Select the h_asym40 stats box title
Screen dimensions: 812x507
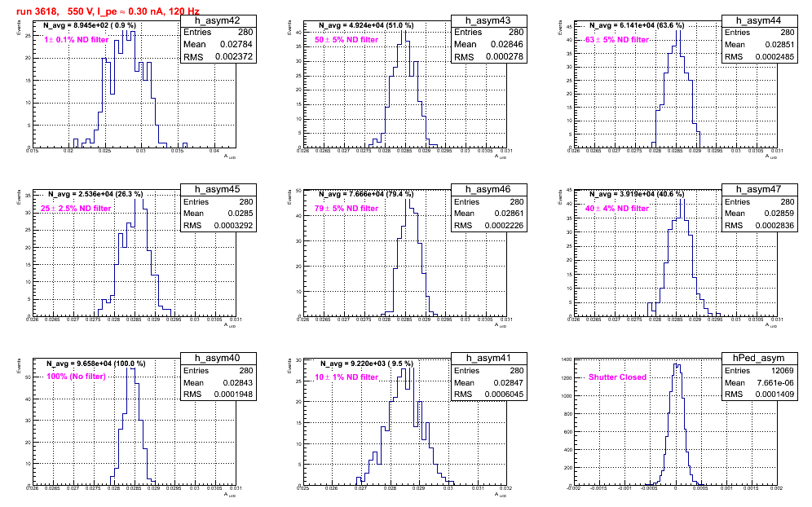click(218, 358)
